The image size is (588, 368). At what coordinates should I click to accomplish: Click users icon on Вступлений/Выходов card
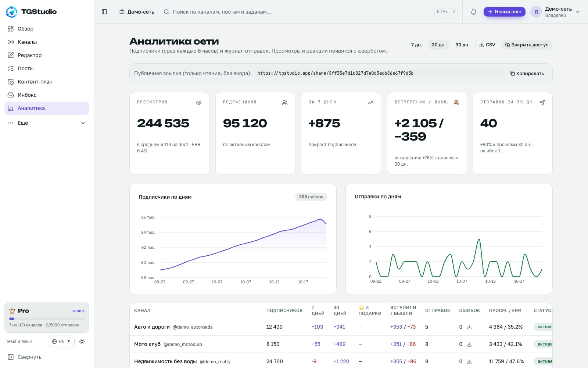point(456,103)
